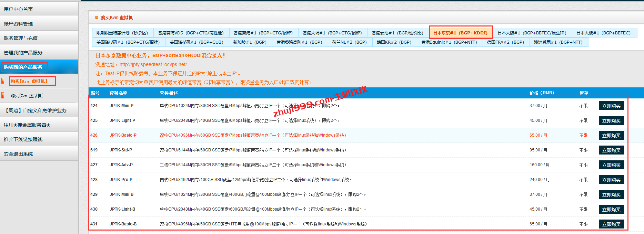Buy JPTK-Basic-B plan with 立即购买
Image resolution: width=644 pixels, height=234 pixels.
(611, 224)
